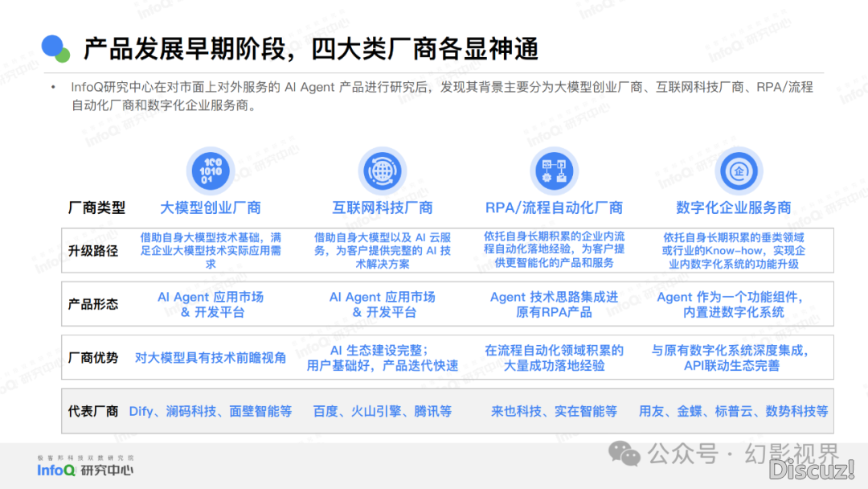Click the bullet paragraph starting with InfoQ研究中心
This screenshot has height=489, width=868.
tap(442, 96)
